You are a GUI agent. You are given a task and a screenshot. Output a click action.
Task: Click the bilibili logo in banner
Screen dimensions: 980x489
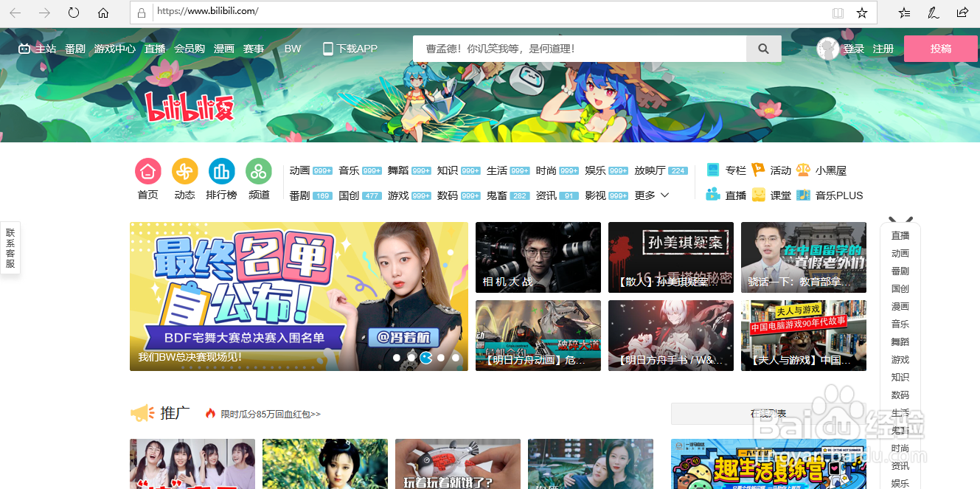coord(189,107)
